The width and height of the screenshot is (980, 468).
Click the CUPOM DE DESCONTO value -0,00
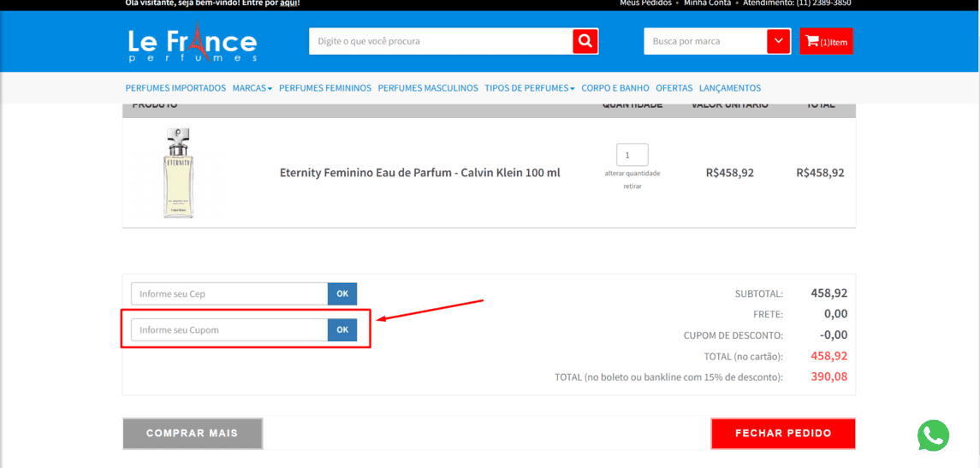(834, 335)
